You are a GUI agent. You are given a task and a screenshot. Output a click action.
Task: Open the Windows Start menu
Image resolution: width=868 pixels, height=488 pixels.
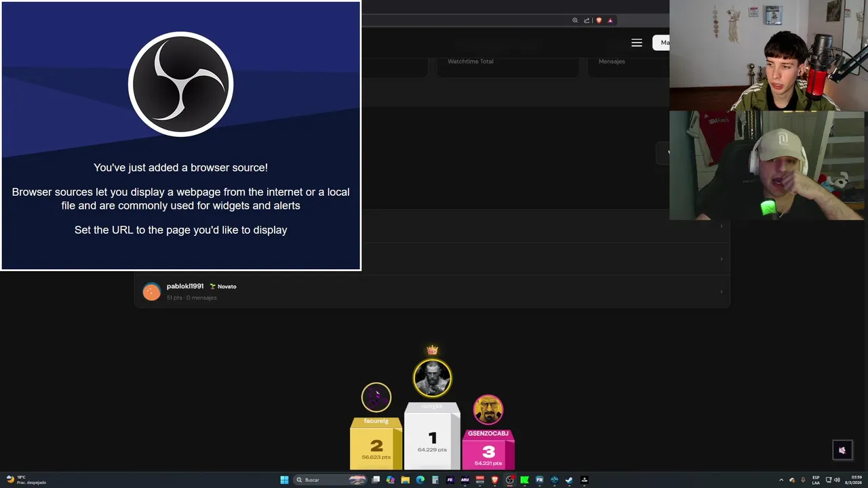click(x=285, y=480)
